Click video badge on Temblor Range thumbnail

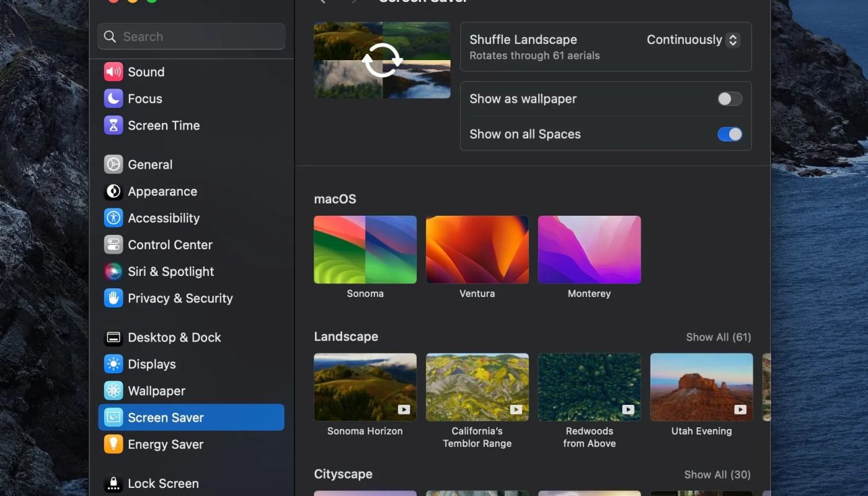pyautogui.click(x=516, y=409)
